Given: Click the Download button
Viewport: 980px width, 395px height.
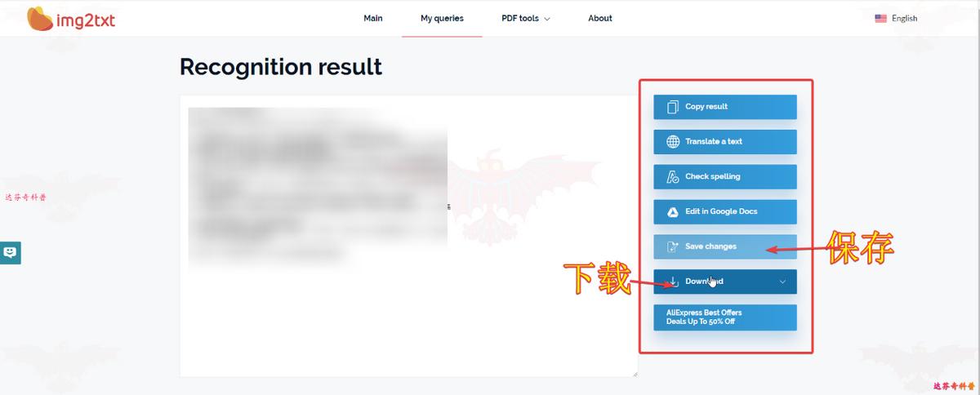Looking at the screenshot, I should tap(725, 282).
